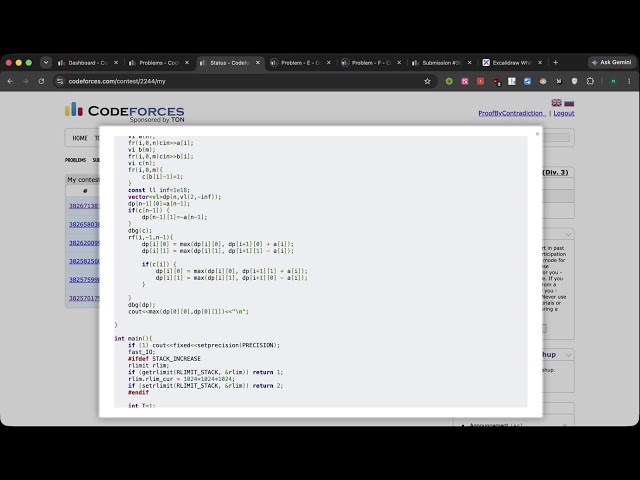The image size is (640, 480).
Task: Open the tab search dropdown
Action: tap(46, 62)
